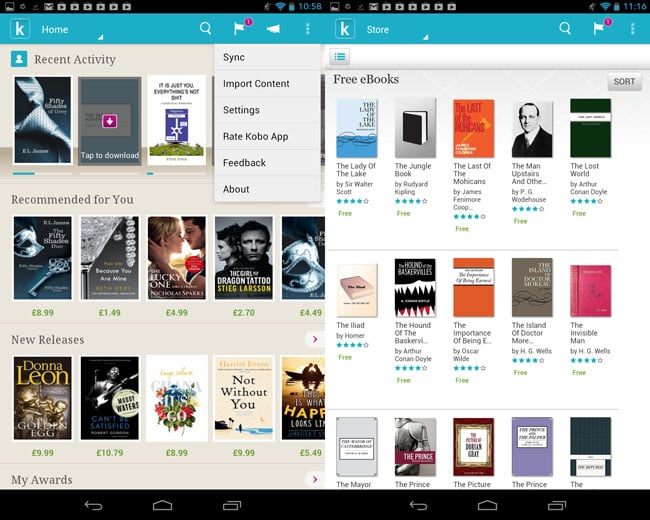Expand My Awards with the arrow
The image size is (650, 520).
point(315,479)
